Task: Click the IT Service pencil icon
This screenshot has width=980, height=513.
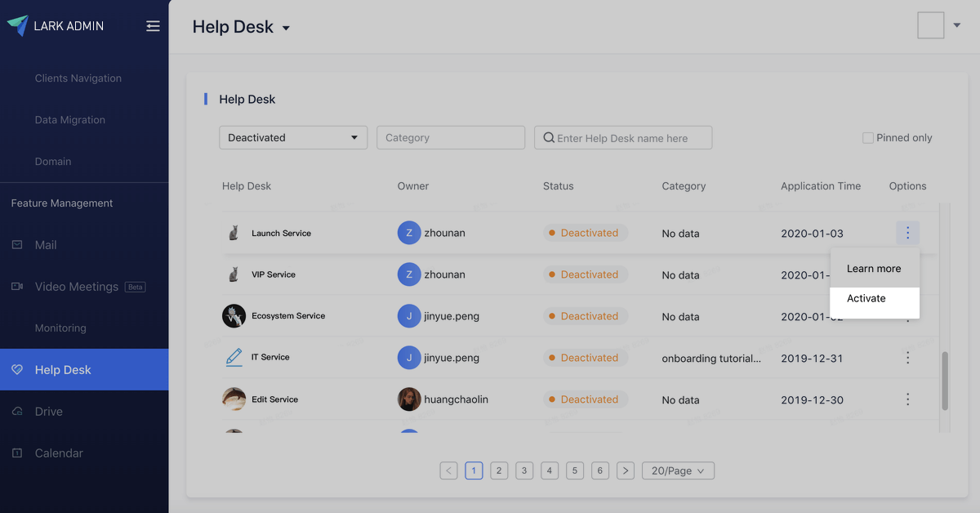Action: coord(234,358)
